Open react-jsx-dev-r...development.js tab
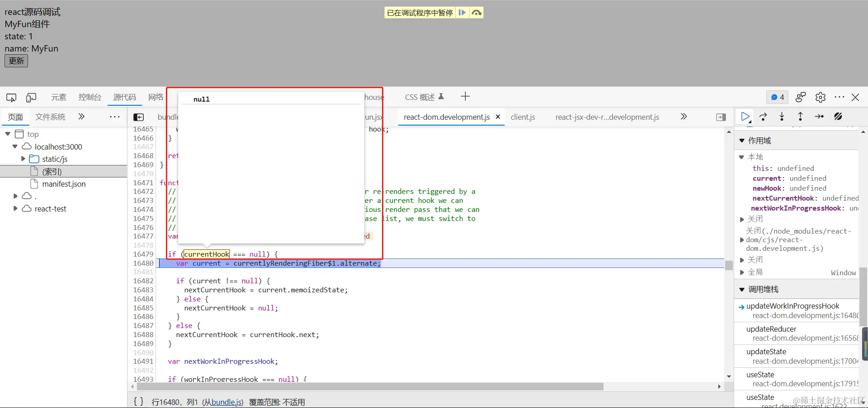 pos(607,117)
